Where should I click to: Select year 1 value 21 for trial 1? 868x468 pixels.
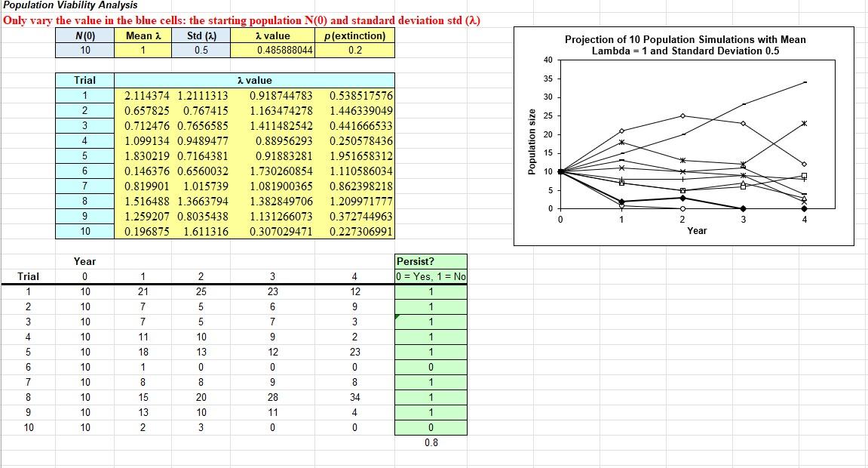pos(143,292)
